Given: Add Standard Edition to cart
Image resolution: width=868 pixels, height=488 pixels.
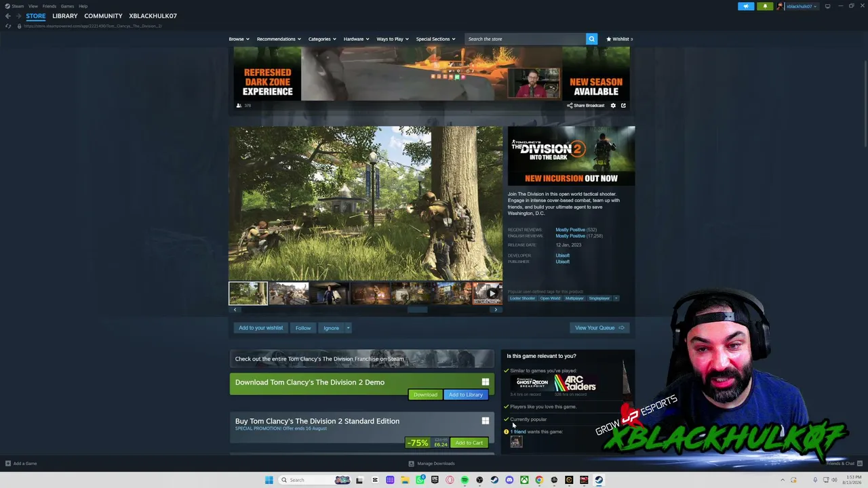Looking at the screenshot, I should pyautogui.click(x=469, y=443).
